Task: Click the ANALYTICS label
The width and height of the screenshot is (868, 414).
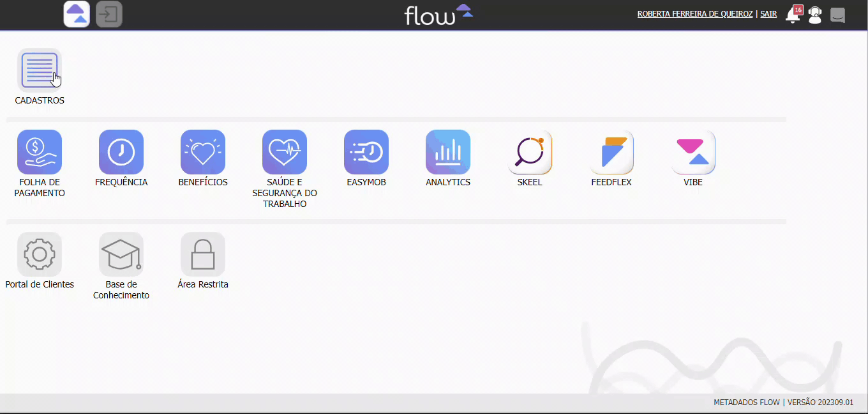Action: pyautogui.click(x=448, y=182)
